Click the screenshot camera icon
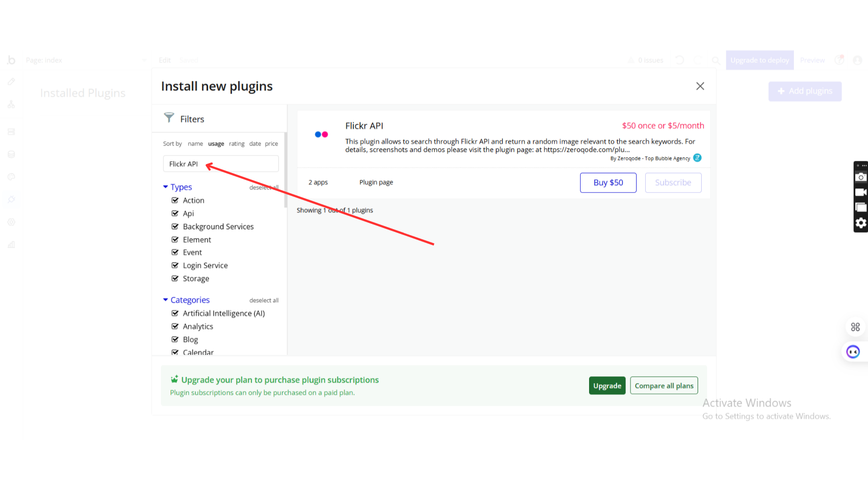868x489 pixels. pyautogui.click(x=861, y=177)
